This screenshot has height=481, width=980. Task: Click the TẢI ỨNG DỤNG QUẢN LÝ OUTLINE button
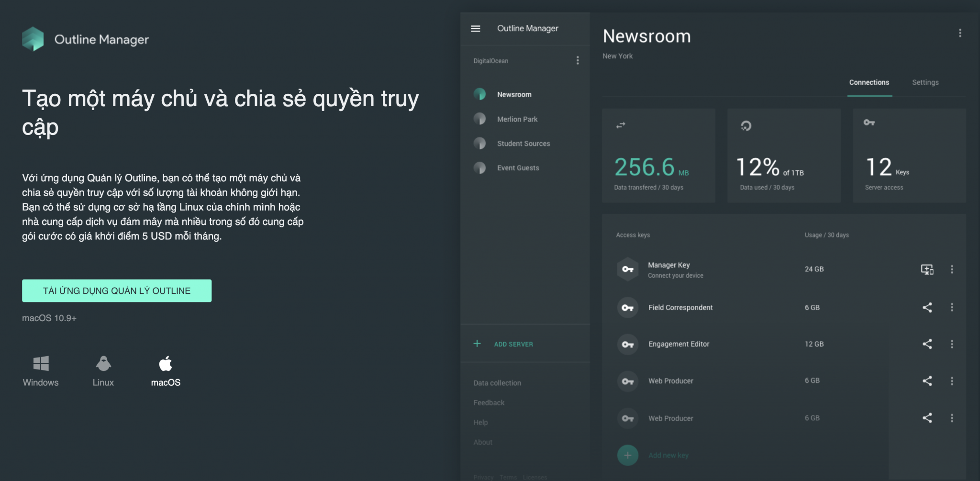click(x=116, y=290)
